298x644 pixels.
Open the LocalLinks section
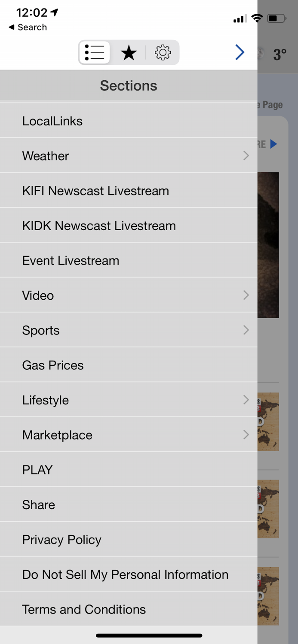click(x=129, y=121)
